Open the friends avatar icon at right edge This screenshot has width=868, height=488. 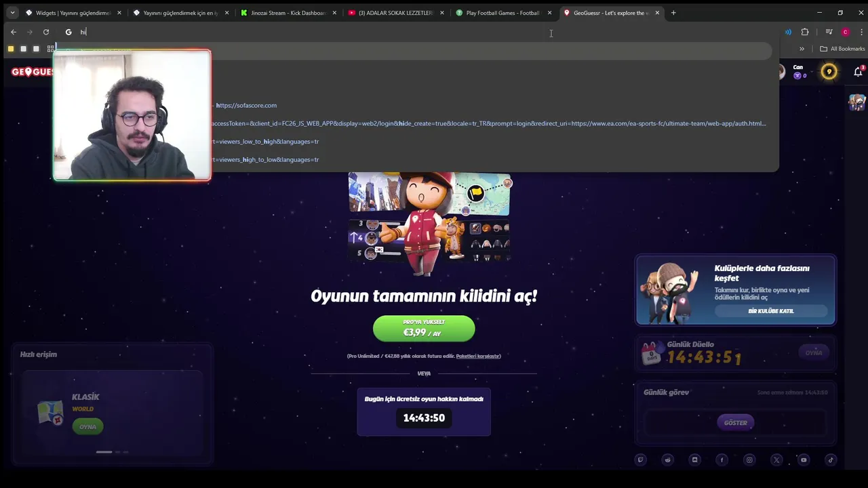pos(857,102)
